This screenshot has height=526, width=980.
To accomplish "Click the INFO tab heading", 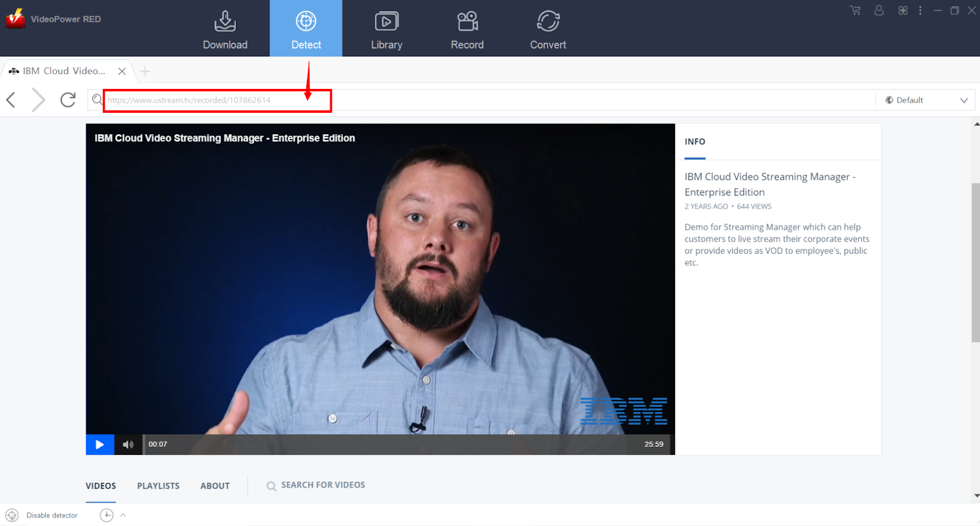I will point(695,142).
